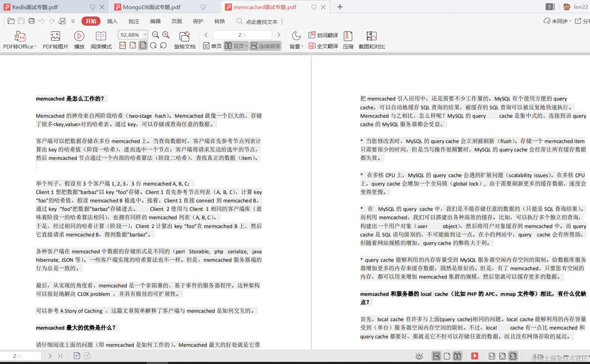Open the PDF转图片 export tool
The height and width of the screenshot is (364, 590).
[54, 39]
